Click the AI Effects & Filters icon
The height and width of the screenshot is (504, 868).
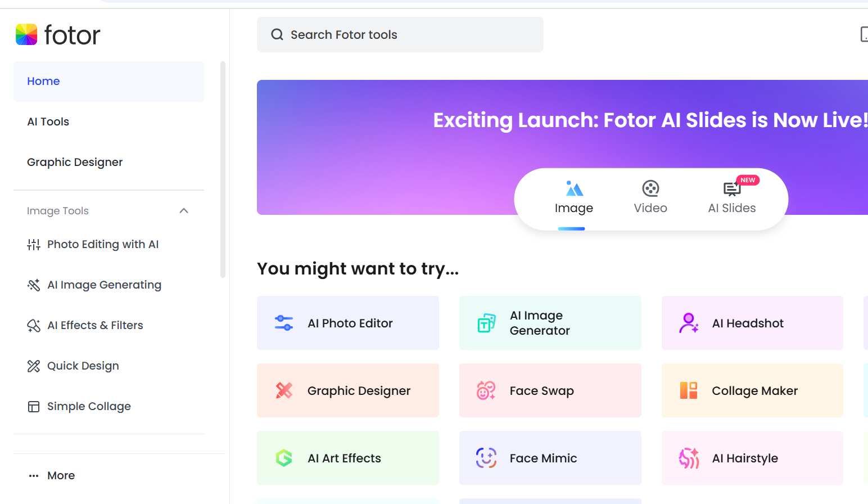[x=34, y=326]
